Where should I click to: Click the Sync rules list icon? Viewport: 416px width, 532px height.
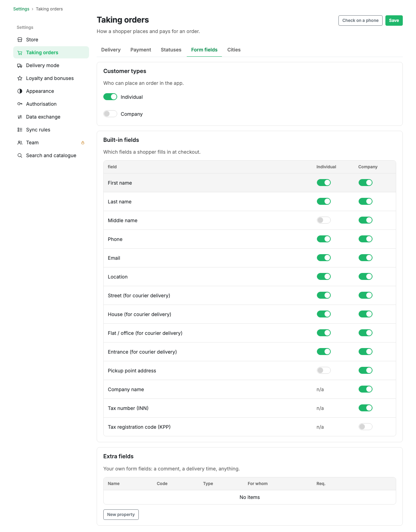[20, 130]
